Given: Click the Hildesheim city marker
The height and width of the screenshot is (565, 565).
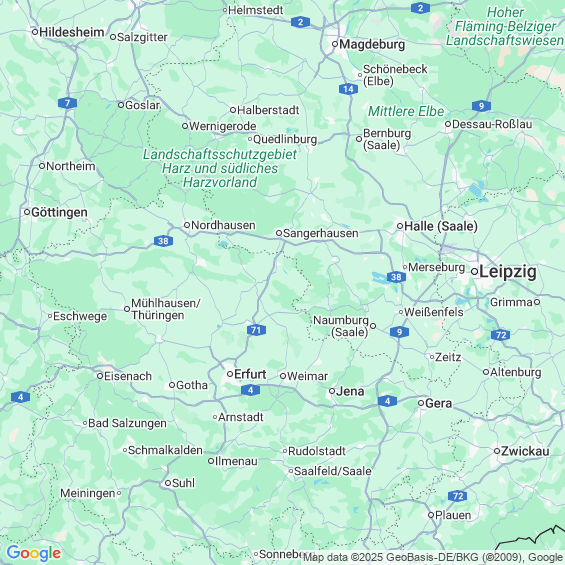Looking at the screenshot, I should [35, 32].
